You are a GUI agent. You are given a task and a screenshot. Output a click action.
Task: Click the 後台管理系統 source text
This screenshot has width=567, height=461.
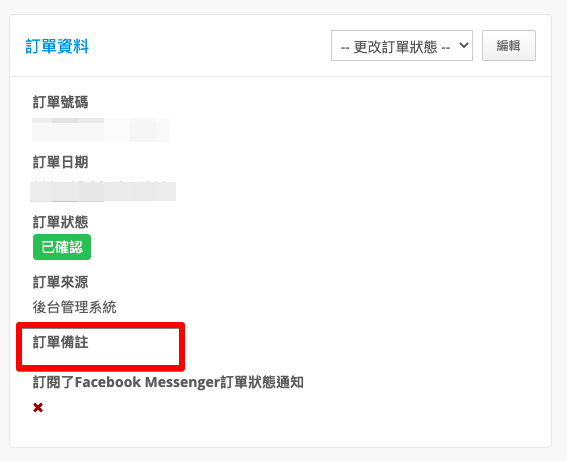tap(74, 307)
